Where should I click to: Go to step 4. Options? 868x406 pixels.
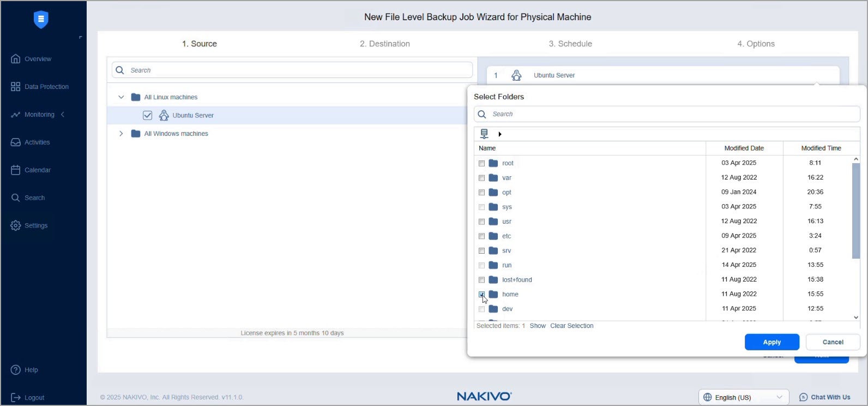[756, 44]
